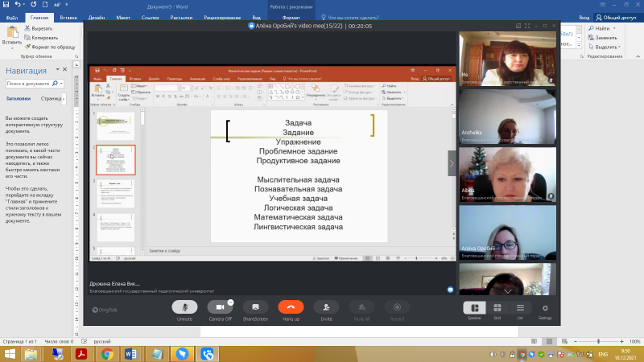Open Google Chrome from the taskbar

pos(108,353)
